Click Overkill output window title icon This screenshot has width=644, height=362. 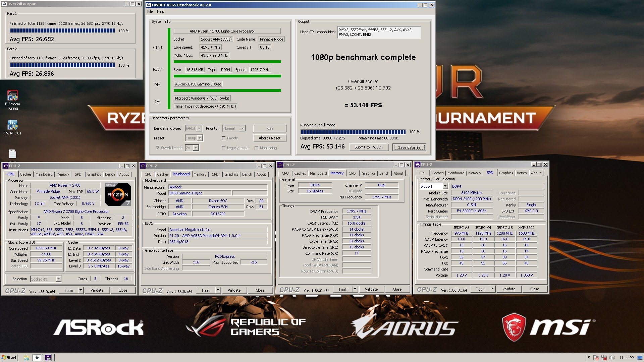coord(4,4)
